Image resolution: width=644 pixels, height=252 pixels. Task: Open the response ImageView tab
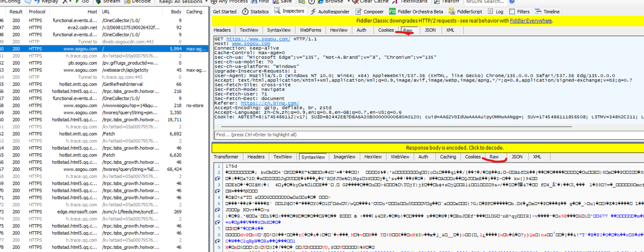[x=344, y=157]
